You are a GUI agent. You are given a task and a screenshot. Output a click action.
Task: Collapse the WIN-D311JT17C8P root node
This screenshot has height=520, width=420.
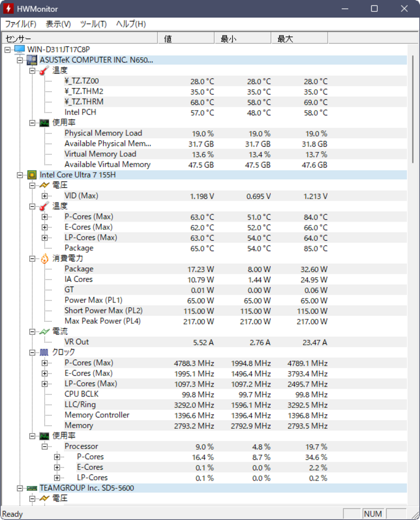[7, 50]
